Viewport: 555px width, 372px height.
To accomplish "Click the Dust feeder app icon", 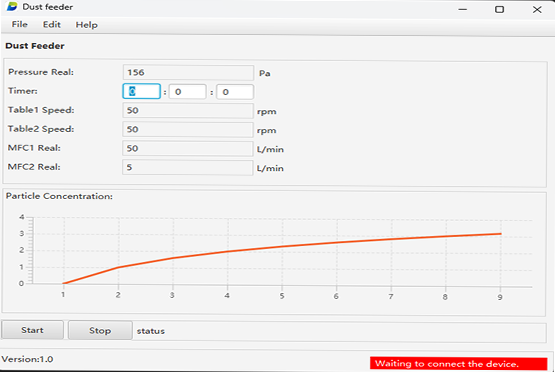I will pyautogui.click(x=12, y=6).
